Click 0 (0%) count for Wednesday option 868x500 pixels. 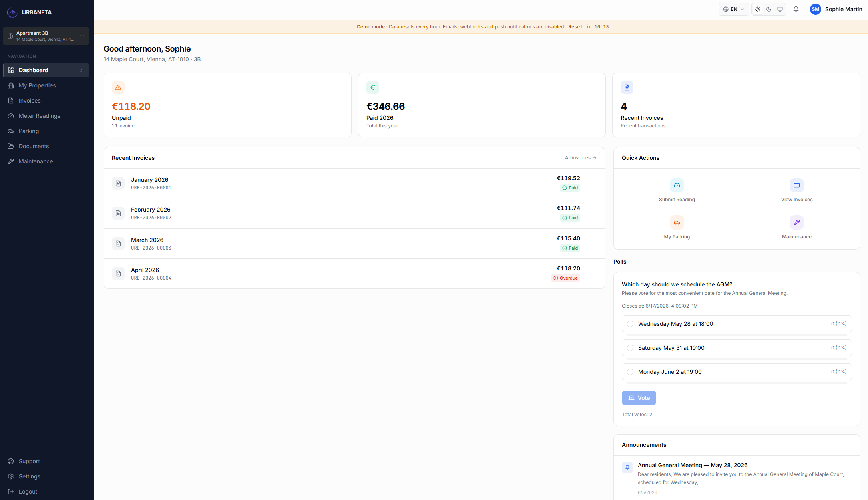click(839, 324)
